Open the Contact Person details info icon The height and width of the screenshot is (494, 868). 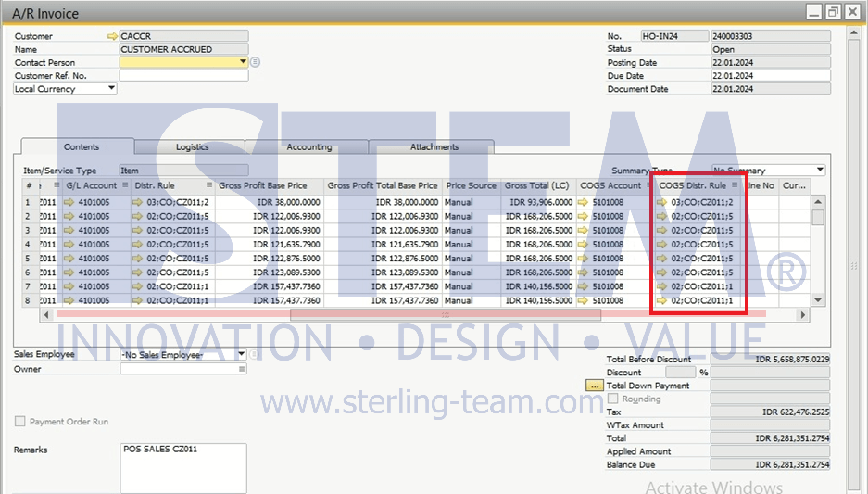click(x=255, y=63)
